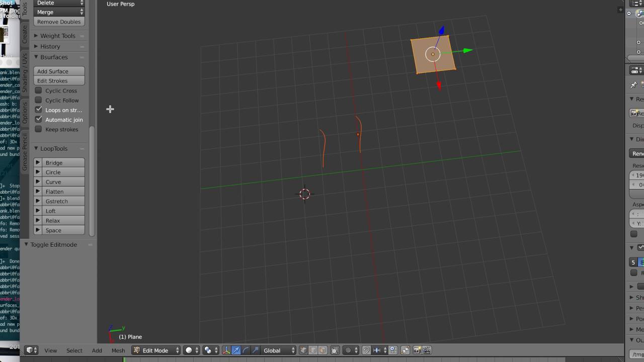Toggle limit selection to visible
Screen dimensions: 644x362
(335, 350)
